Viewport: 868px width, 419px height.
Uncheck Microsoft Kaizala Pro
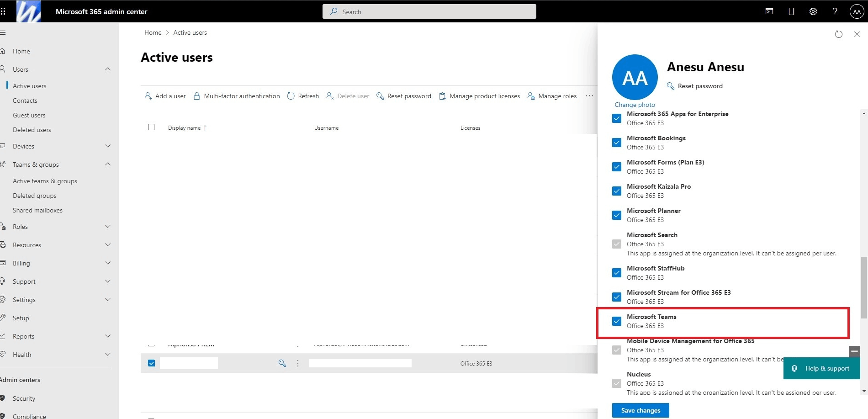coord(617,191)
